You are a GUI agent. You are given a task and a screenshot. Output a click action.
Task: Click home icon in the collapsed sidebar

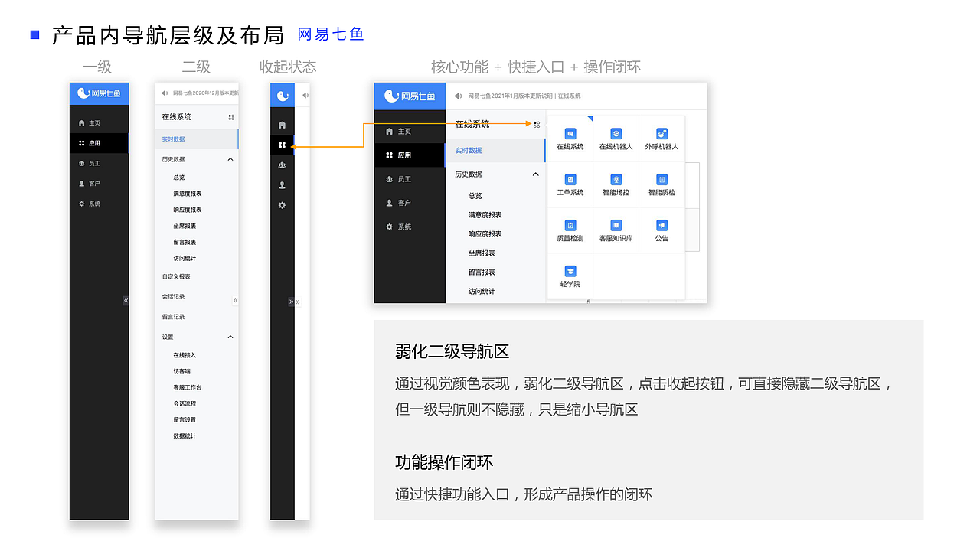[x=283, y=125]
